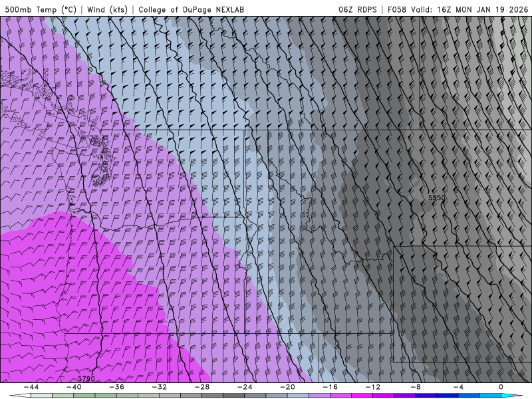This screenshot has height=399, width=532.
Task: Click the magenta swatch below the -12 label
Action: click(x=384, y=396)
